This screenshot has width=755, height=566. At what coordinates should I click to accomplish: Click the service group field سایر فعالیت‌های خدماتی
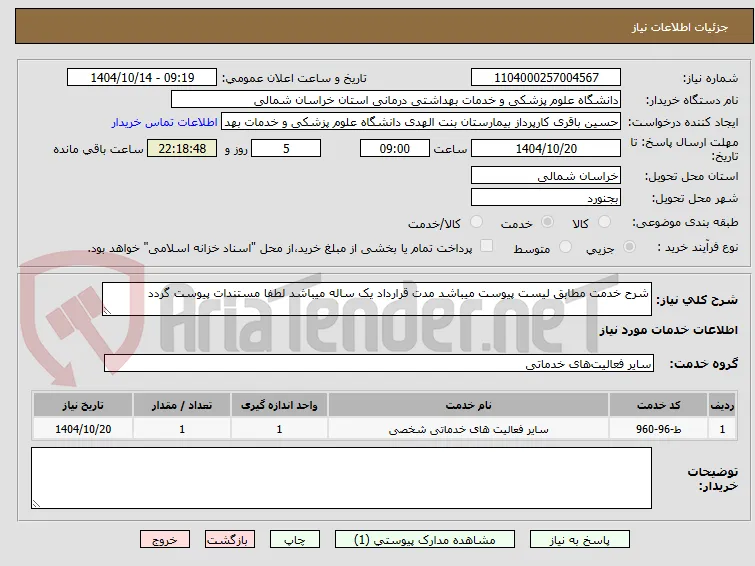pos(378,363)
